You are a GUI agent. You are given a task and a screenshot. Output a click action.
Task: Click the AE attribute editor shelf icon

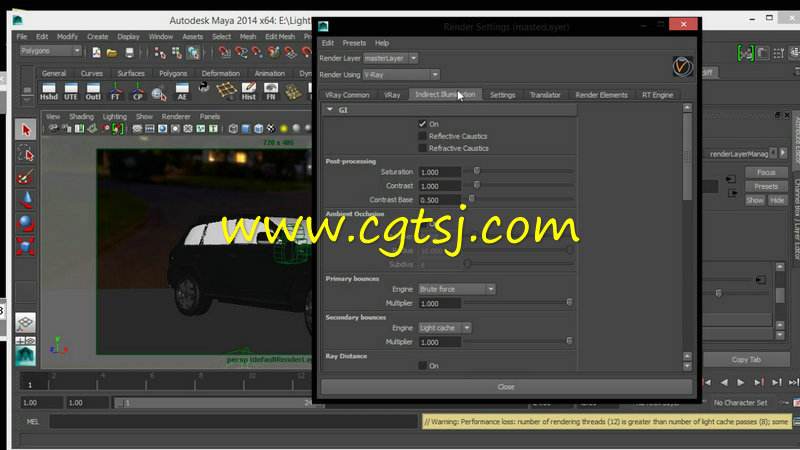coord(182,92)
